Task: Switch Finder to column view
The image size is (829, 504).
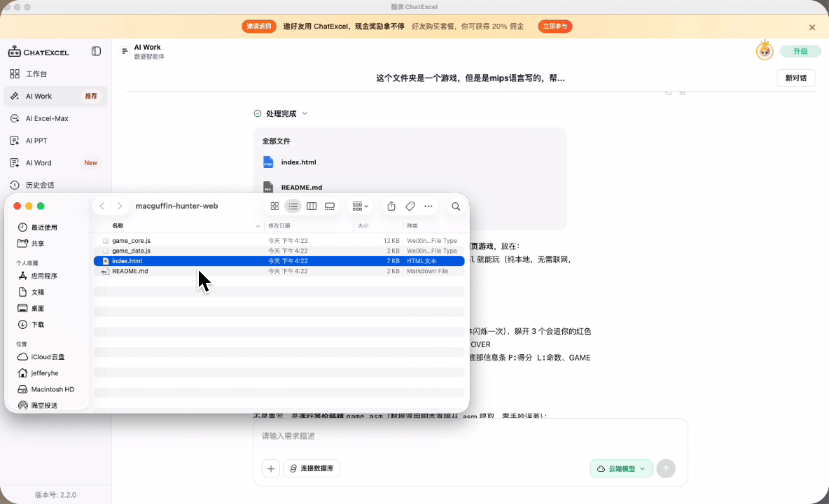Action: point(312,206)
